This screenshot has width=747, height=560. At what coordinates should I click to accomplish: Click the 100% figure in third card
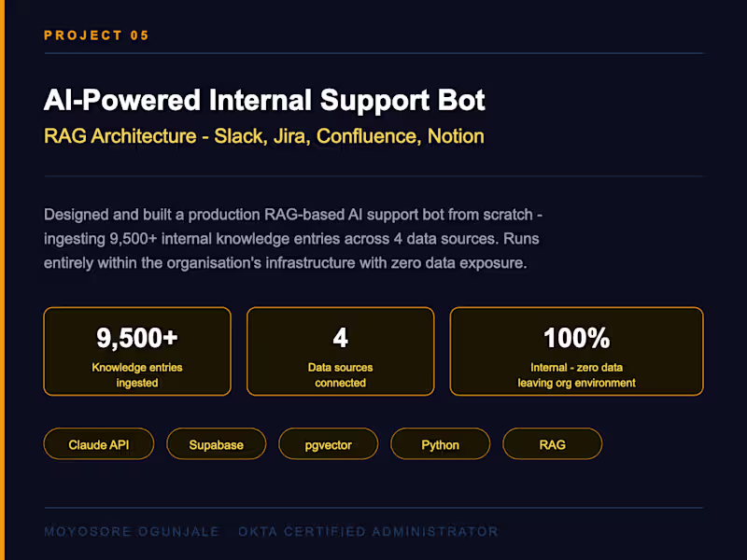[x=576, y=338]
